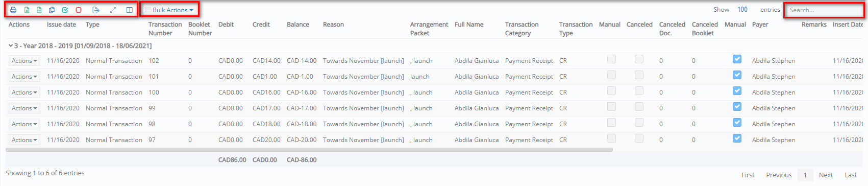This screenshot has height=186, width=868.
Task: Sort by Issue date column header
Action: click(x=61, y=25)
